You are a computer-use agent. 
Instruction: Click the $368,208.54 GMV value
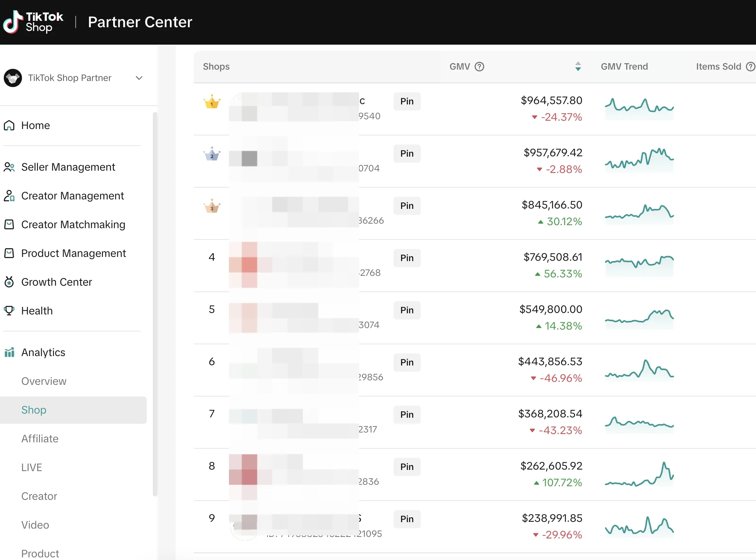[550, 414]
